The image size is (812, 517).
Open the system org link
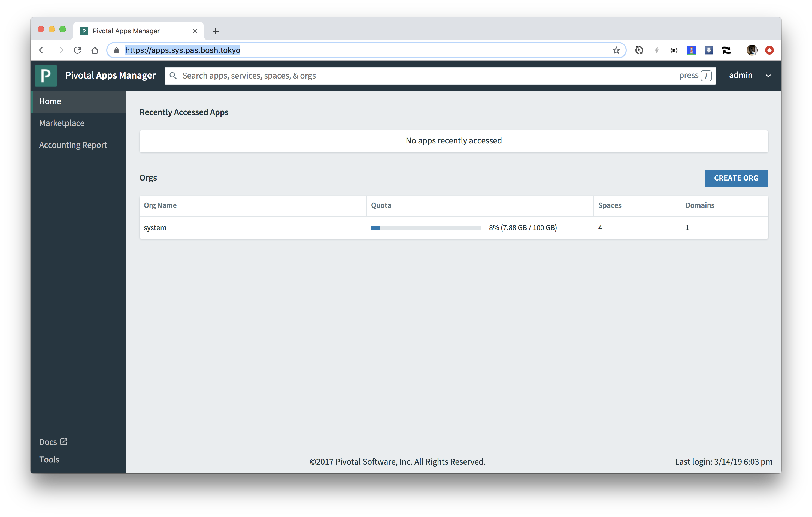155,228
